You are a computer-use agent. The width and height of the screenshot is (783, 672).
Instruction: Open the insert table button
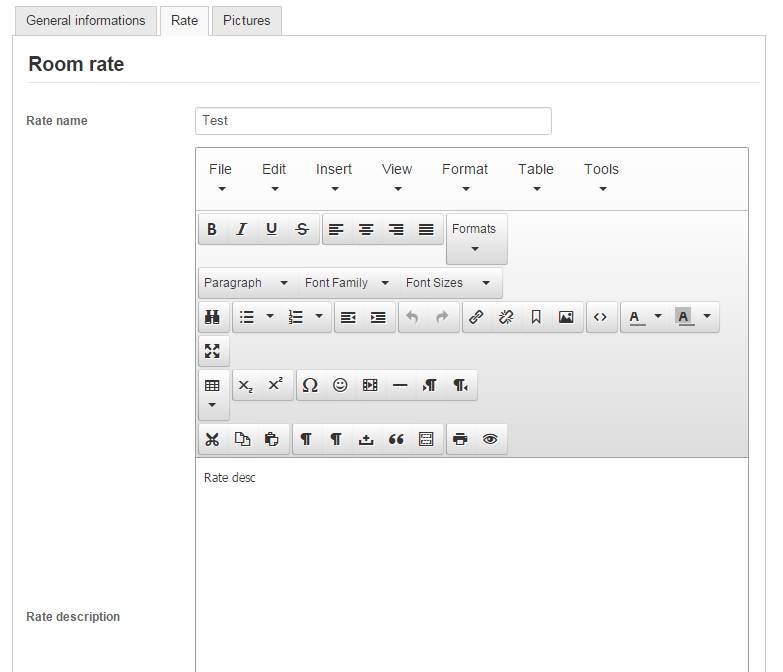213,394
